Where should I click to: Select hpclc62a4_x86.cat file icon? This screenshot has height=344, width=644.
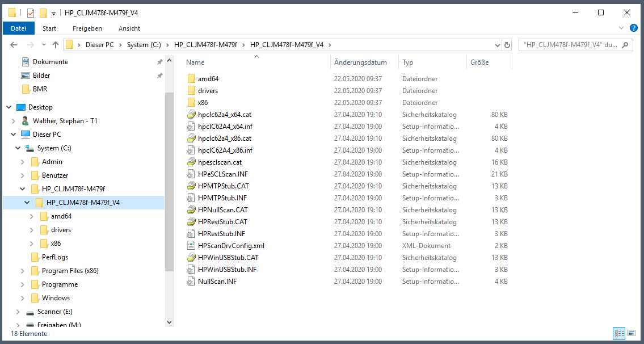[x=191, y=138]
